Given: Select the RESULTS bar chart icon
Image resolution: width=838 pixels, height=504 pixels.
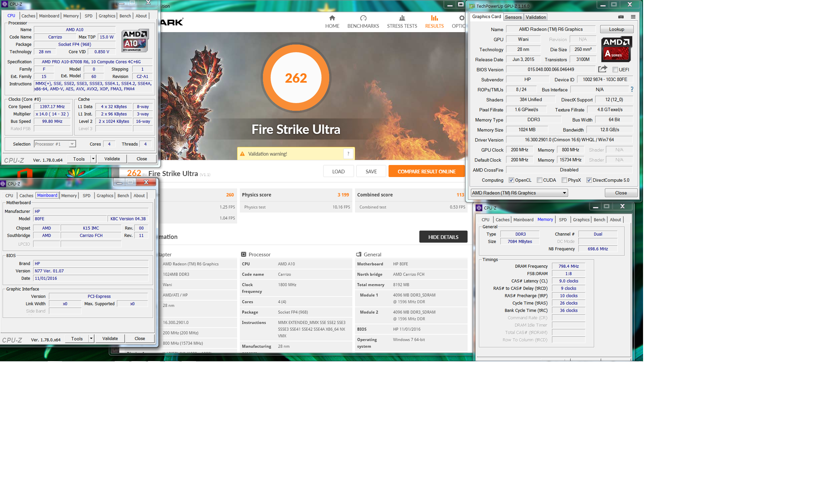Looking at the screenshot, I should (x=434, y=18).
